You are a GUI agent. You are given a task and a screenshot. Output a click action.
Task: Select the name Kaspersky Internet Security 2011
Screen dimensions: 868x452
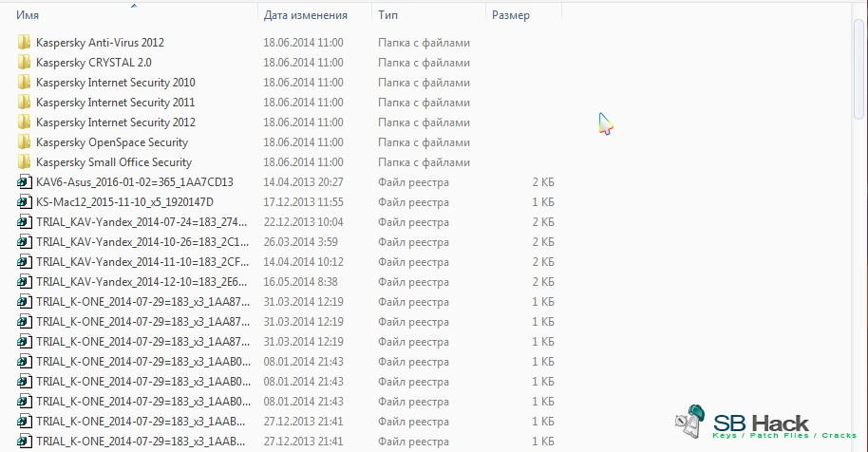(x=116, y=103)
